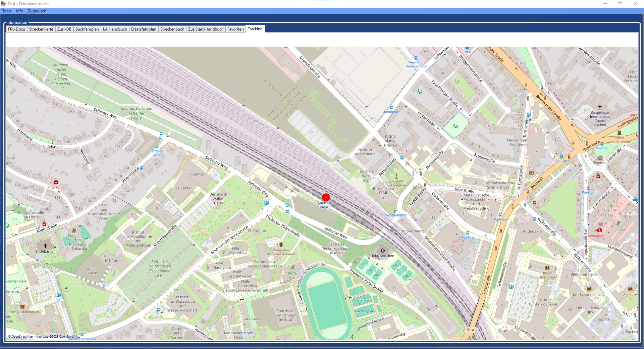This screenshot has height=349, width=644.
Task: Click the Zusi application icon in title bar
Action: point(3,4)
